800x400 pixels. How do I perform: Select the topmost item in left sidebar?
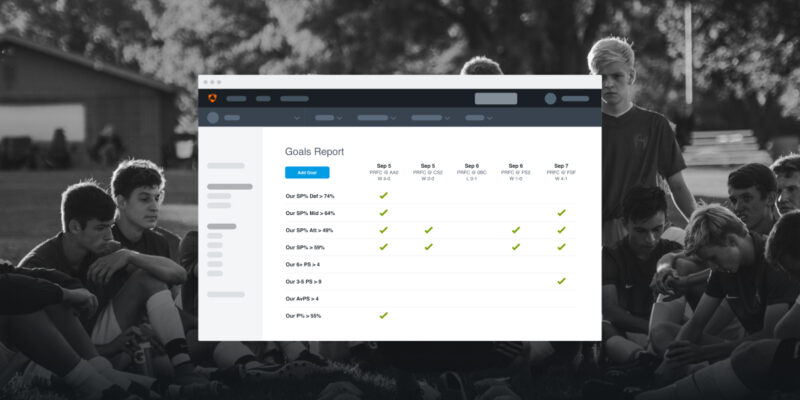[x=225, y=166]
